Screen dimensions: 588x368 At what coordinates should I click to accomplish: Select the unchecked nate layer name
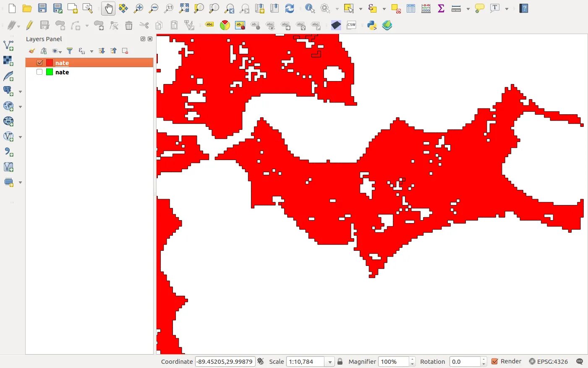coord(62,72)
